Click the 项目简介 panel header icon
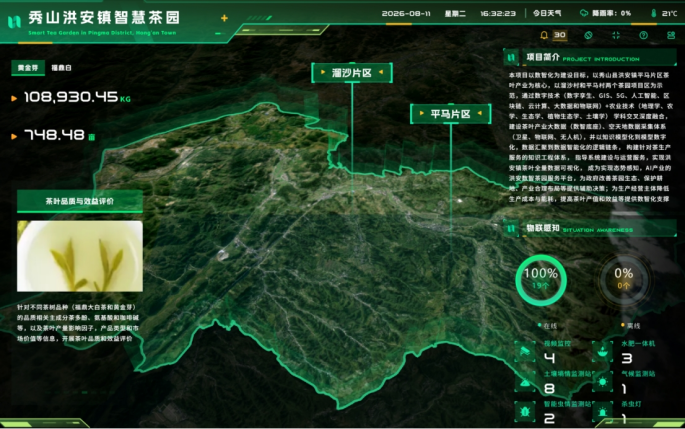 [x=511, y=57]
